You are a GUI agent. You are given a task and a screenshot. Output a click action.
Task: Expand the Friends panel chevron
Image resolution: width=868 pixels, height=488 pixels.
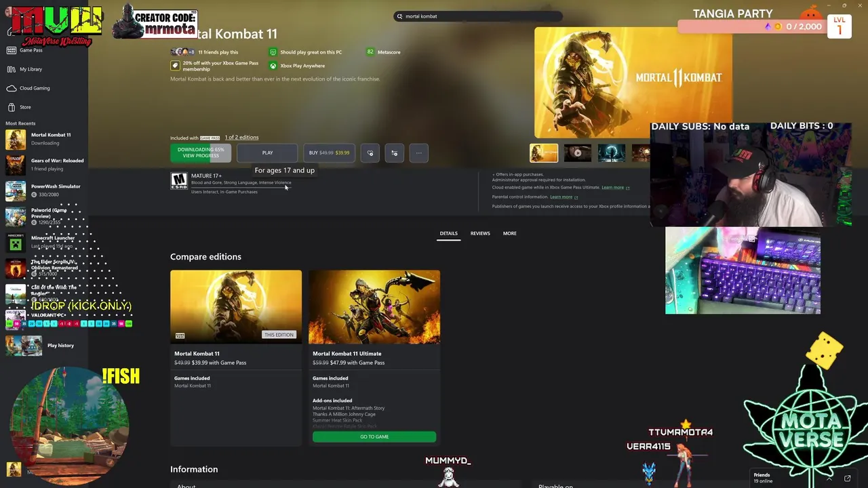tap(829, 479)
